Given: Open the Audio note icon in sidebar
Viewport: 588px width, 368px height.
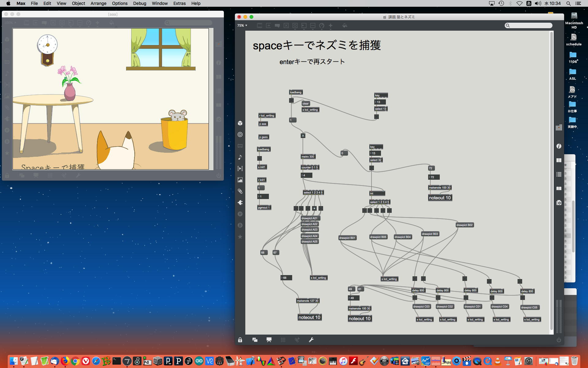Looking at the screenshot, I should point(240,157).
